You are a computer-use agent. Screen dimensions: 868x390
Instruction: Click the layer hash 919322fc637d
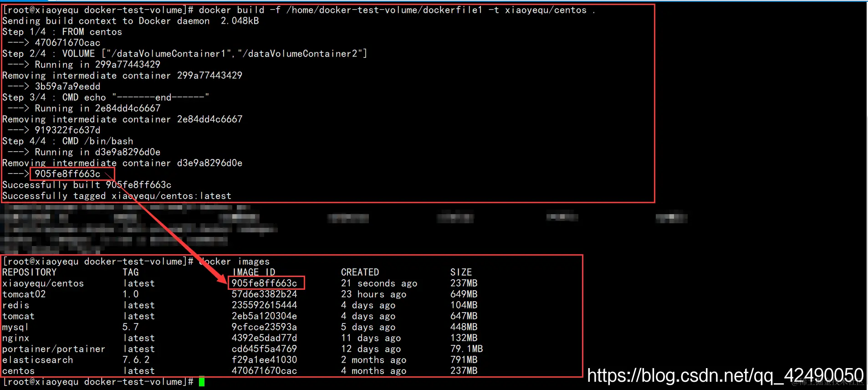(67, 130)
